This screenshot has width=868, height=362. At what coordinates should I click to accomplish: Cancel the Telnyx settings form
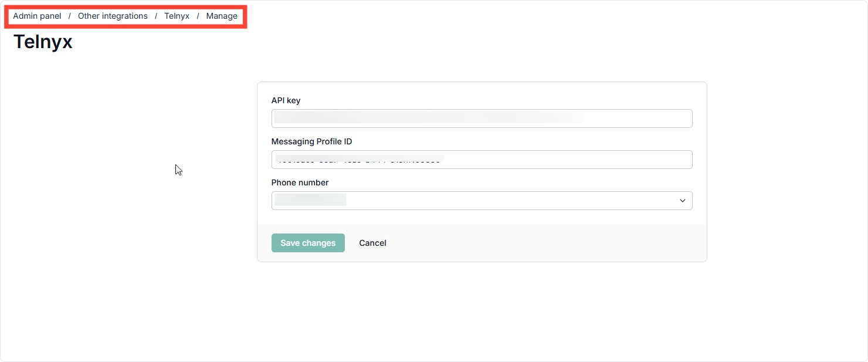(x=372, y=243)
